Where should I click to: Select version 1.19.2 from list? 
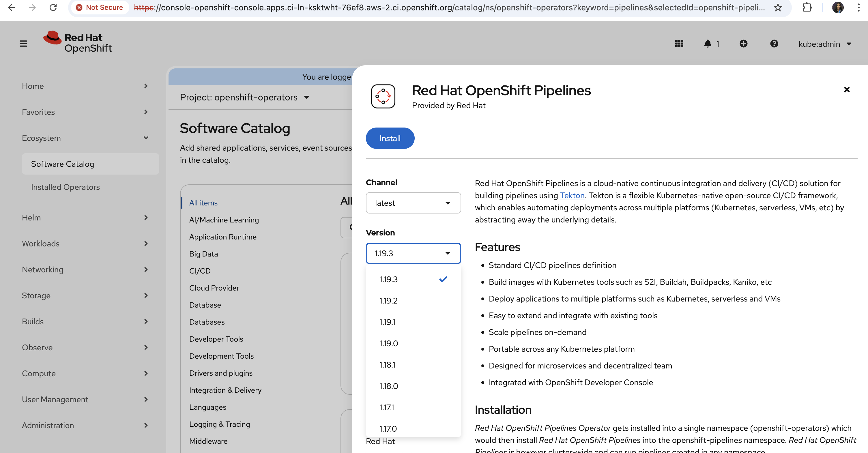[388, 301]
